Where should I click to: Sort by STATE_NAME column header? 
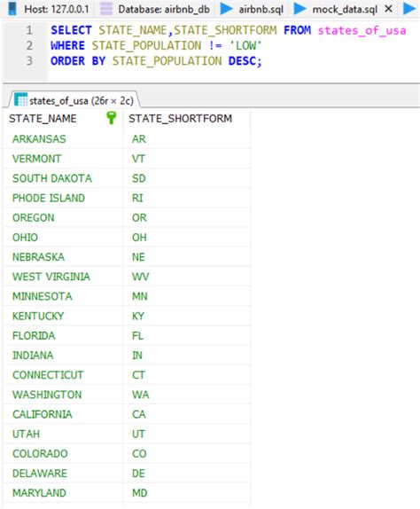pyautogui.click(x=63, y=119)
